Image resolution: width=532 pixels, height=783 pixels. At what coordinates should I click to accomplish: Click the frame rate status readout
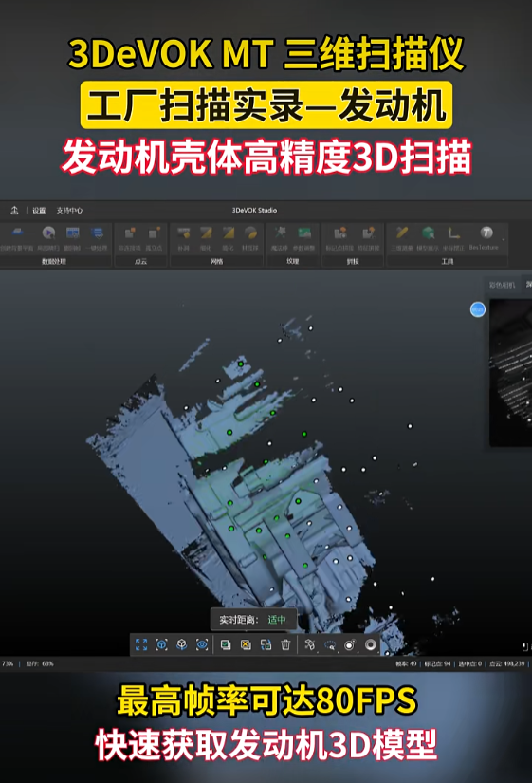click(406, 663)
